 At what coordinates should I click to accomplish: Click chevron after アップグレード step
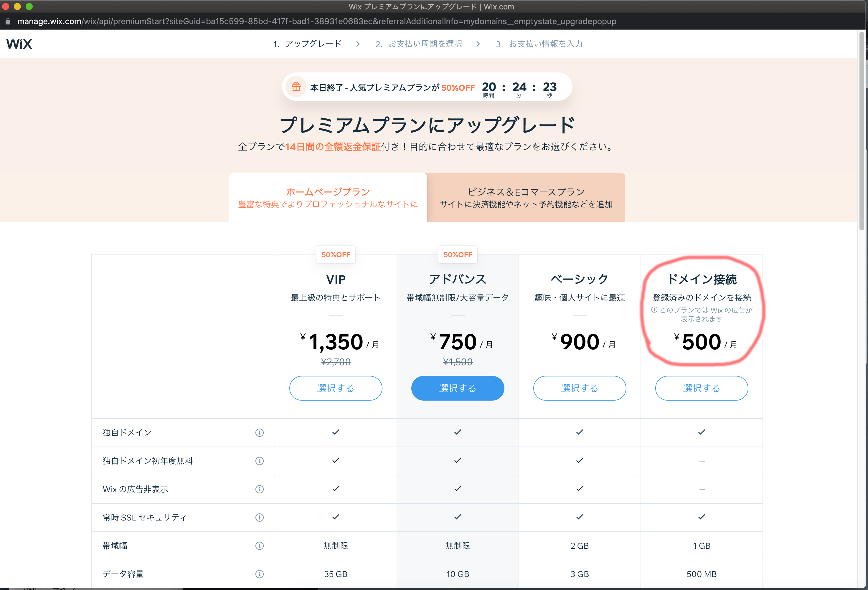point(358,44)
